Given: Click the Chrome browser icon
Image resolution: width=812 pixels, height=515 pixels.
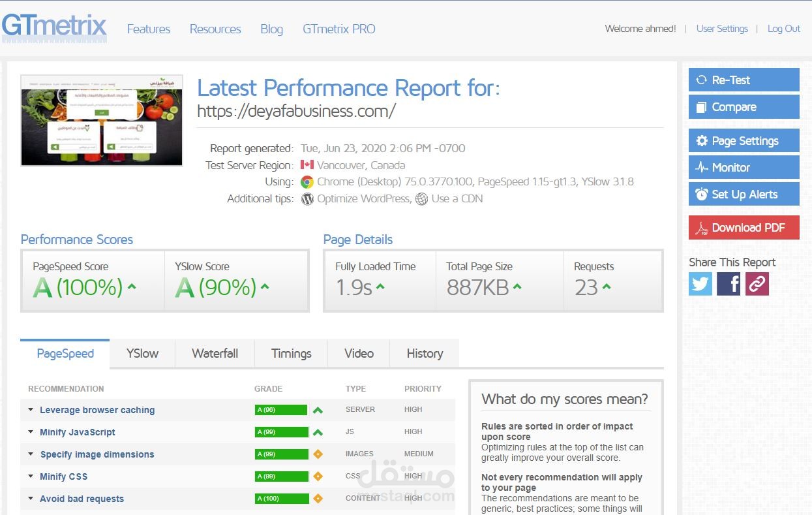Looking at the screenshot, I should [307, 182].
